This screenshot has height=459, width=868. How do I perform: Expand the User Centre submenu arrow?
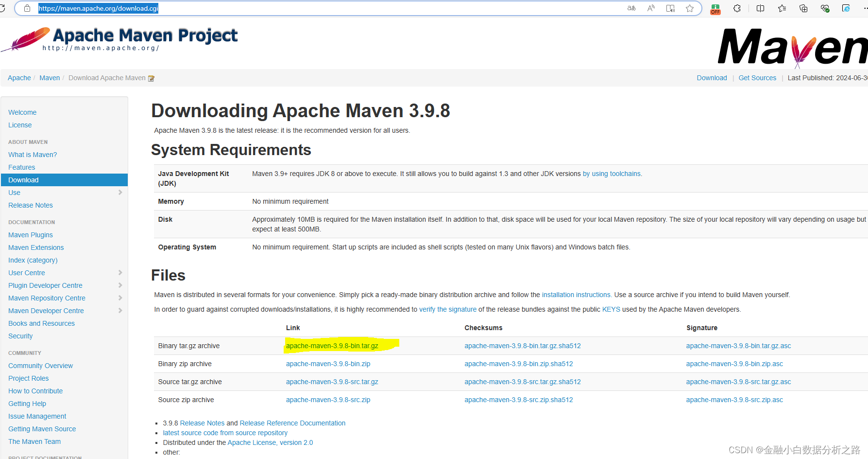point(120,273)
